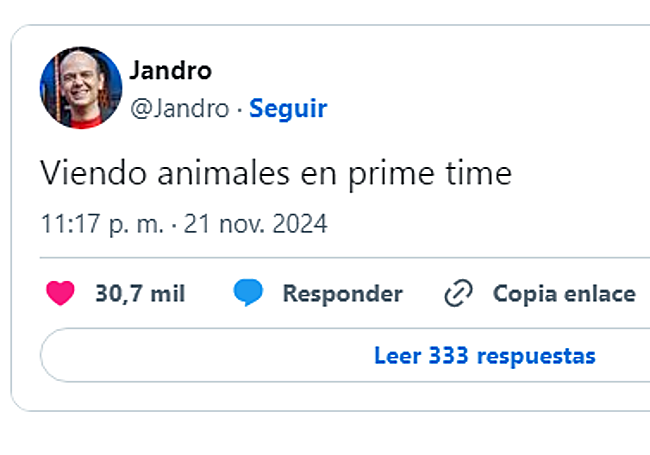This screenshot has height=455, width=650.
Task: Click the 11:17 p. m. timestamp
Action: coord(102,224)
